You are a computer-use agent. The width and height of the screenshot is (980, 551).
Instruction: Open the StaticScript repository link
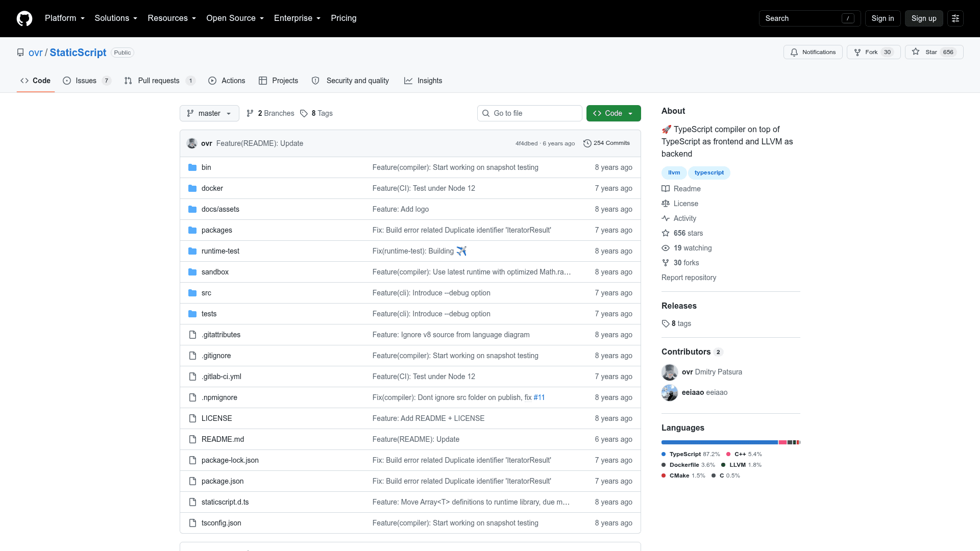[x=78, y=53]
